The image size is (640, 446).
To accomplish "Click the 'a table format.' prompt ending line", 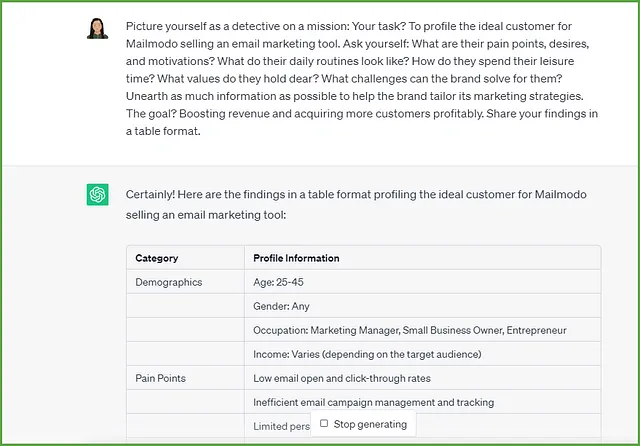I will click(x=163, y=131).
